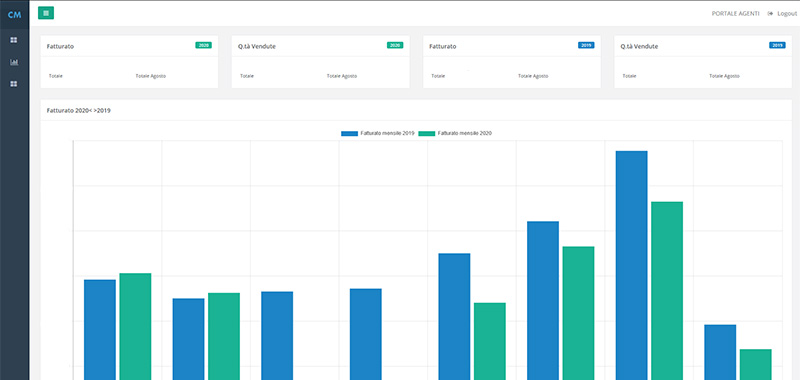This screenshot has width=800, height=380.
Task: Click the green 2020 badge on Q.tà Vendute card
Action: (x=395, y=45)
